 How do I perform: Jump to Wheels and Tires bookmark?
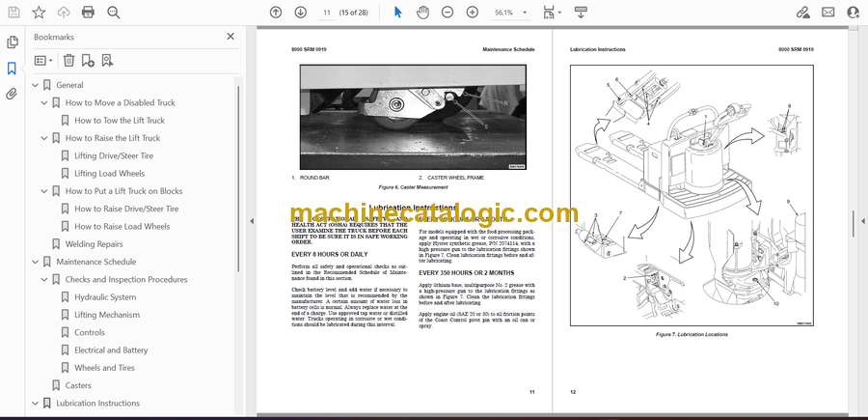pyautogui.click(x=104, y=368)
